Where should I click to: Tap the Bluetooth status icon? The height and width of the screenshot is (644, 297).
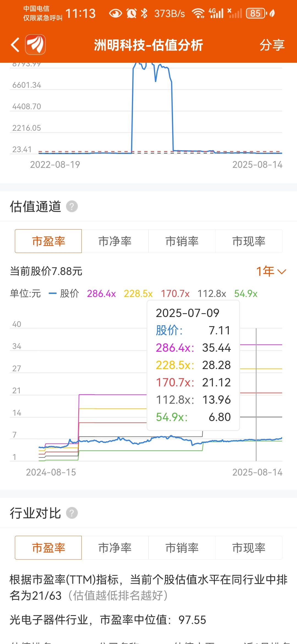pyautogui.click(x=144, y=13)
